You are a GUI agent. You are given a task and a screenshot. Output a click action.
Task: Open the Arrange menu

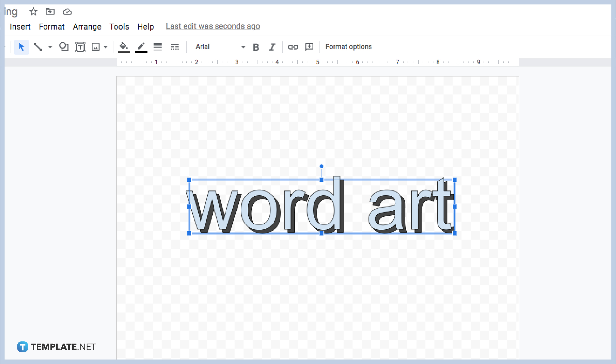tap(87, 26)
